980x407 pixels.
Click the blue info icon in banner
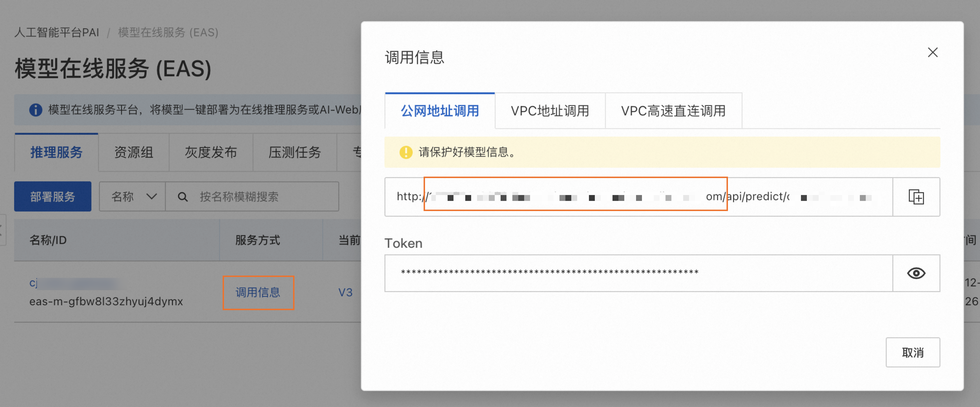pyautogui.click(x=35, y=110)
